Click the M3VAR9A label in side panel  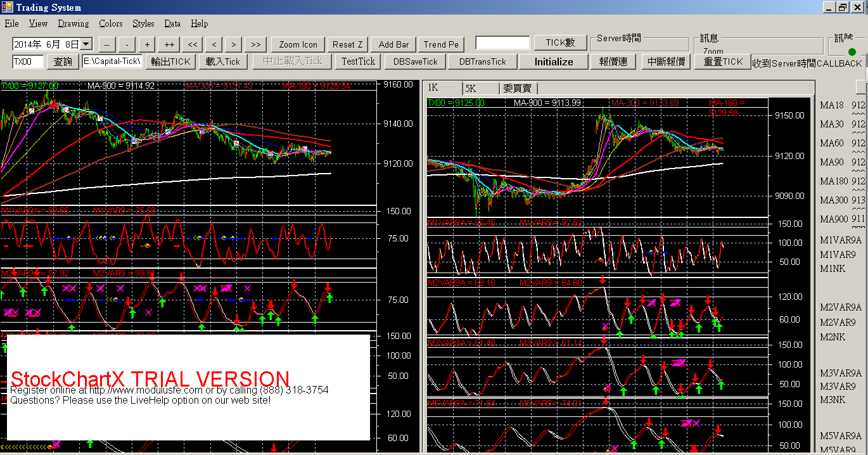coord(841,373)
